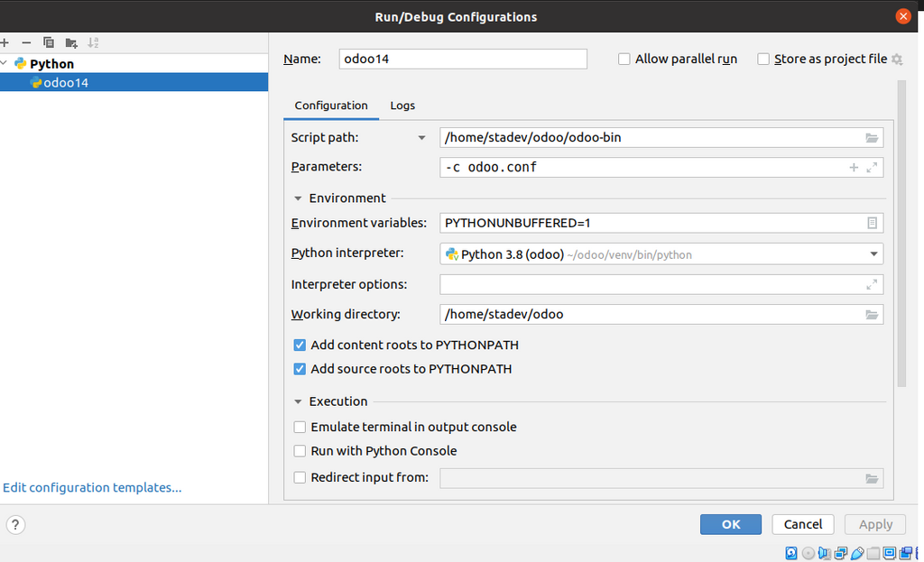Viewport: 924px width, 562px height.
Task: Collapse the Execution section
Action: (x=298, y=401)
